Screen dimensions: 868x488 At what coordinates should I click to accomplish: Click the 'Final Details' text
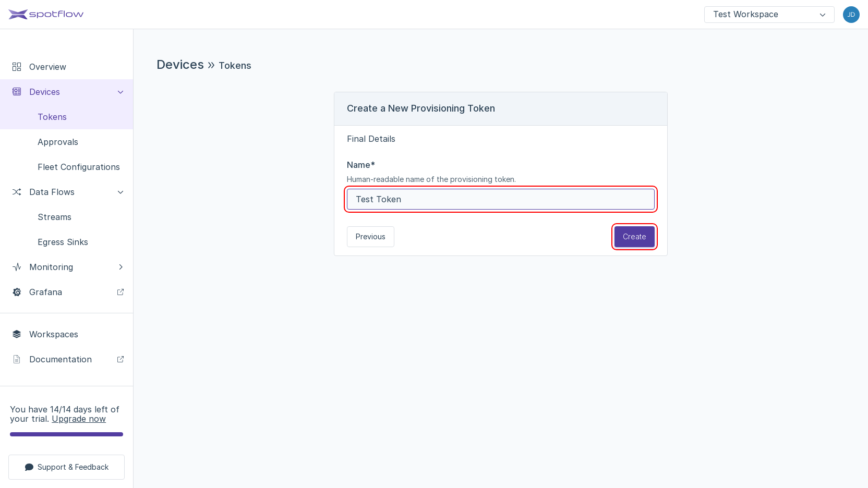tap(371, 139)
